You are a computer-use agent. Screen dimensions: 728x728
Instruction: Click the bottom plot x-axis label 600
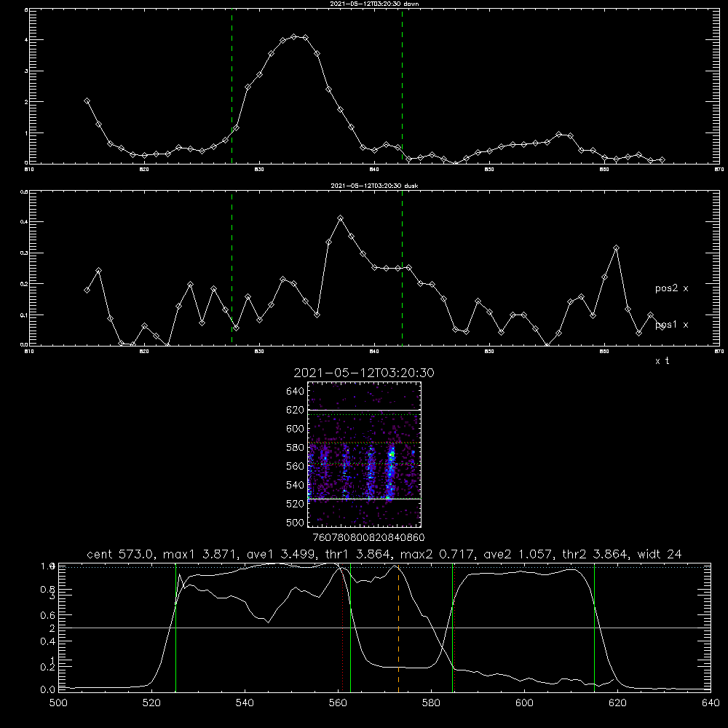coord(525,703)
